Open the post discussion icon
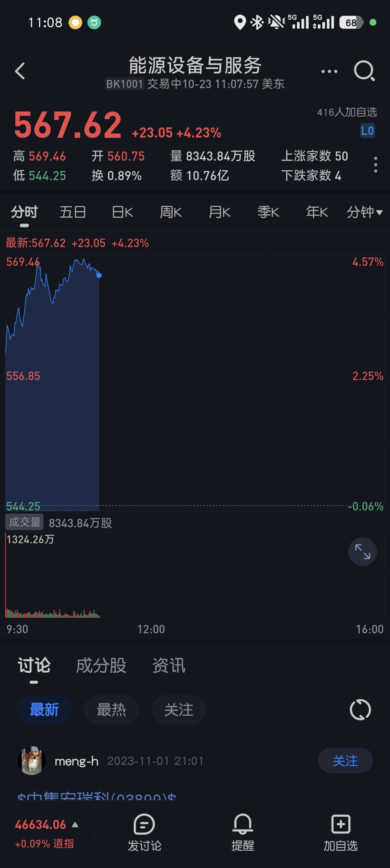The height and width of the screenshot is (868, 390). tap(144, 824)
